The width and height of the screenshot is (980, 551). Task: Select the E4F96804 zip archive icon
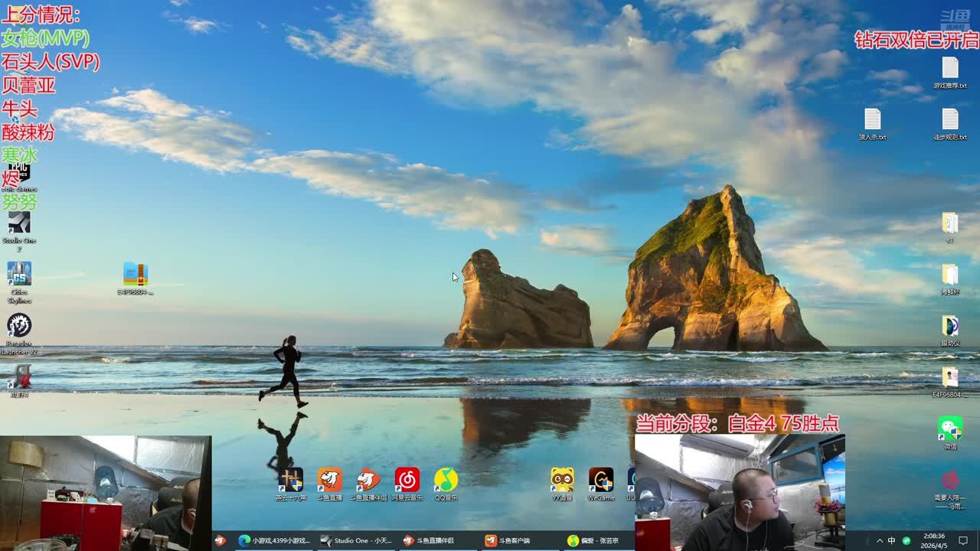point(136,275)
